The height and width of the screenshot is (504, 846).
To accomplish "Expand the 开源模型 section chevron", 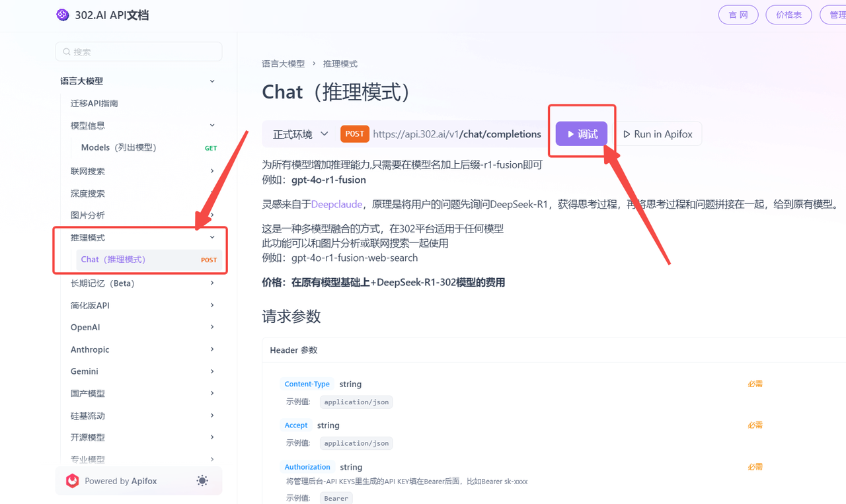I will 212,437.
